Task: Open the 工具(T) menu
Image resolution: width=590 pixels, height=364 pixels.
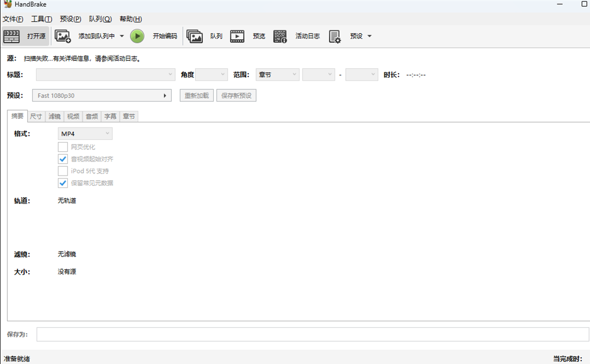Action: (x=41, y=19)
